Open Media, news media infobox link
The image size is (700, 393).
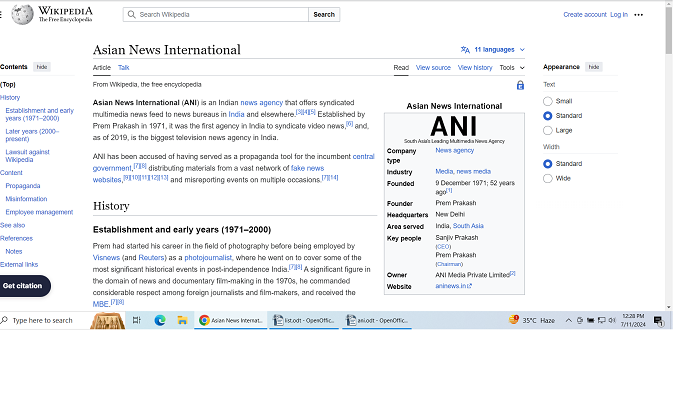(x=463, y=171)
